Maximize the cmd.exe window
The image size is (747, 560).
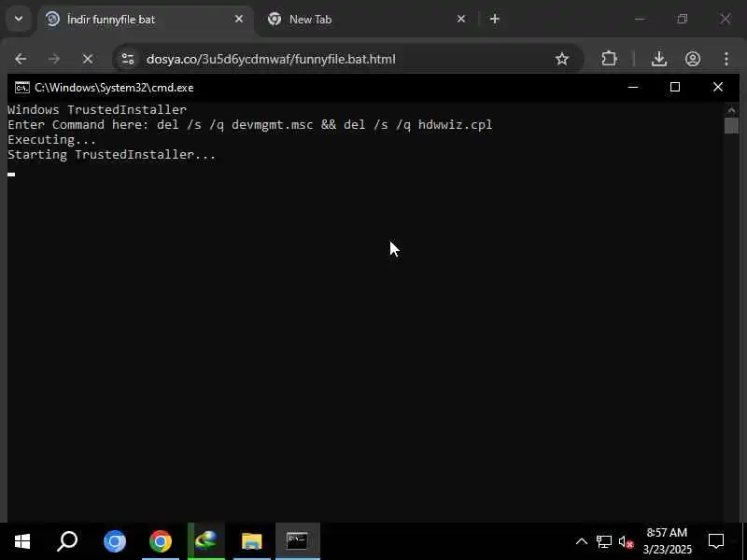[x=674, y=87]
